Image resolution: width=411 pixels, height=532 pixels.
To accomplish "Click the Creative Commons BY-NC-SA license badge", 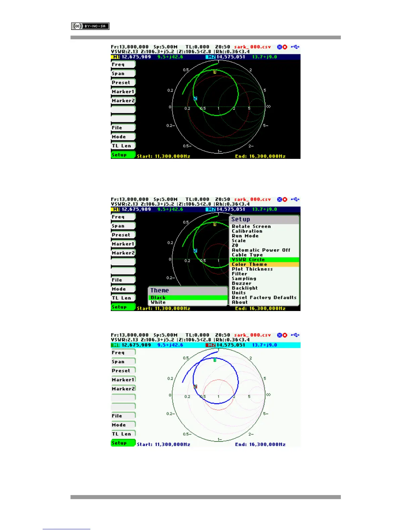I will tap(90, 26).
